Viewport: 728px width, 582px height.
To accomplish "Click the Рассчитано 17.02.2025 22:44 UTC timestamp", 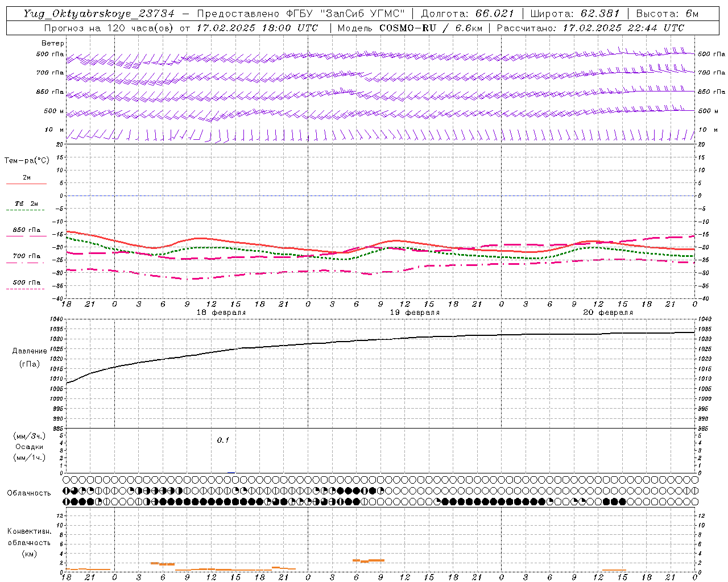I will (x=590, y=28).
